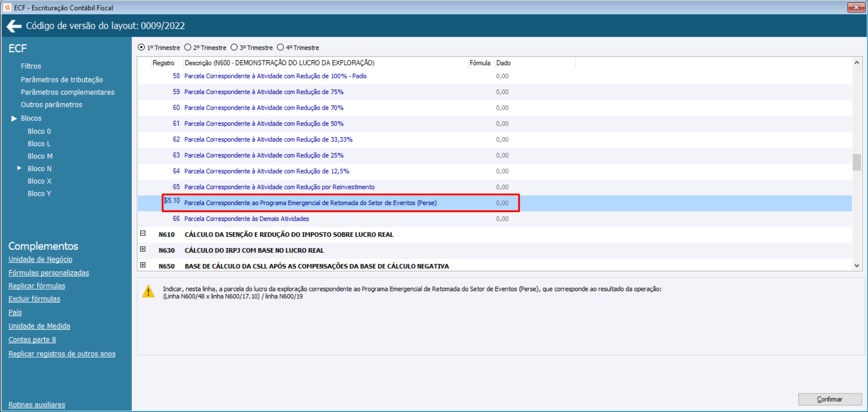Select Bloco M
The height and width of the screenshot is (412, 868).
pos(40,156)
